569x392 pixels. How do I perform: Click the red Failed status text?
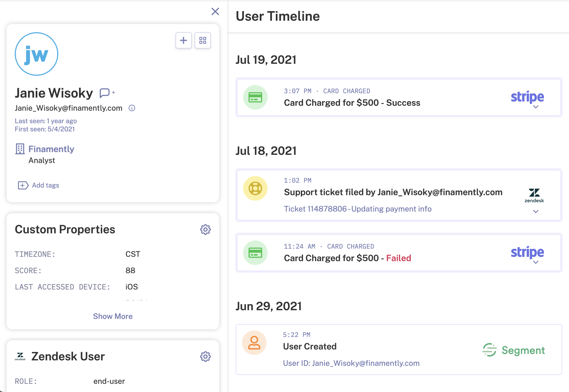[x=398, y=258]
